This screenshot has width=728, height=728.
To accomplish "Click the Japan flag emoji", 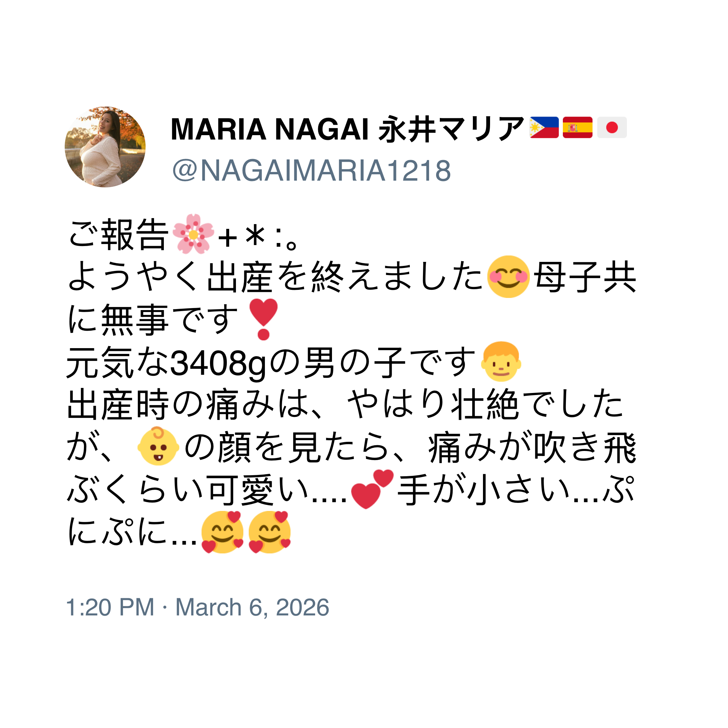I will (x=612, y=127).
